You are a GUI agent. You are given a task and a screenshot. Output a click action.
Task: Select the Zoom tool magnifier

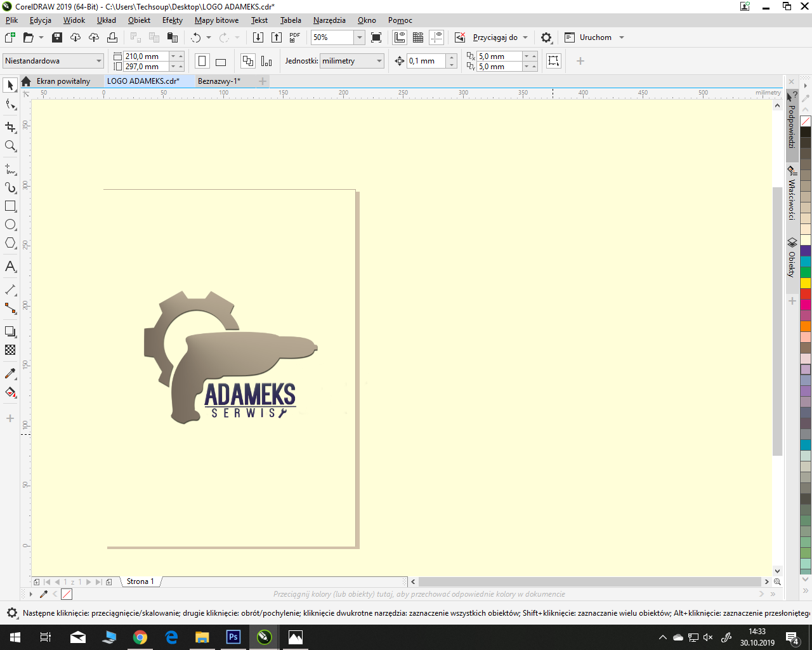(10, 146)
